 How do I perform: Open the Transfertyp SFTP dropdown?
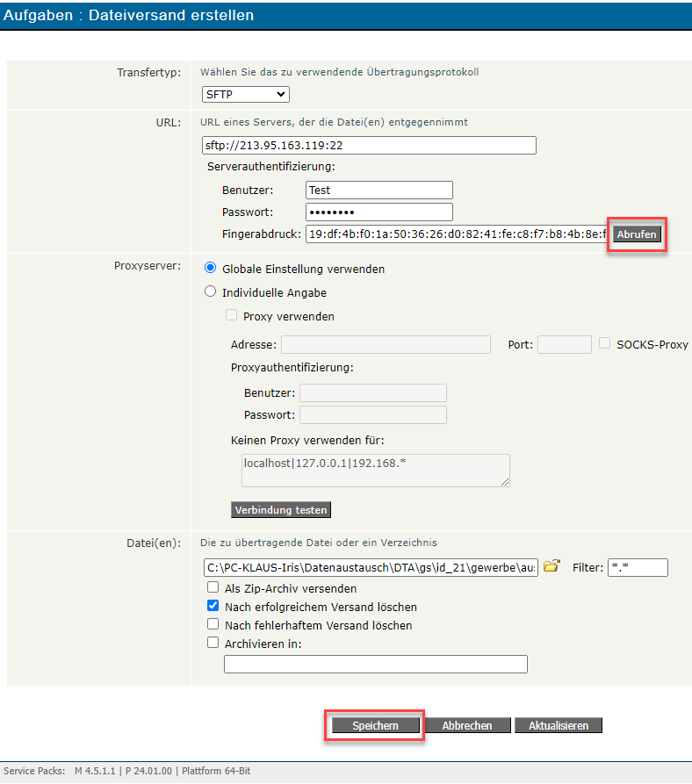245,94
